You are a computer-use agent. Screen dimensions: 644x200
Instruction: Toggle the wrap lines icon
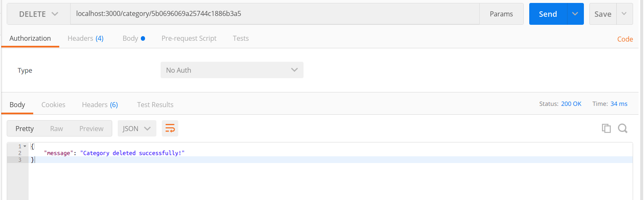[x=170, y=129]
